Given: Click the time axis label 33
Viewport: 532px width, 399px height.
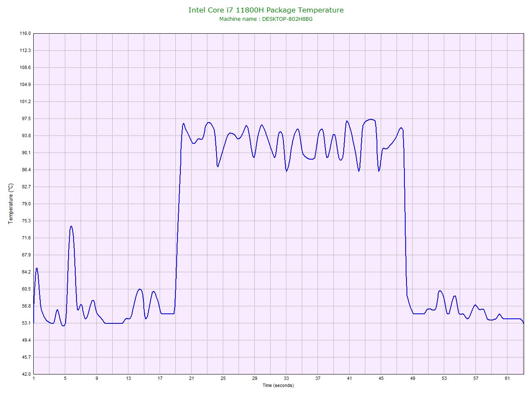Looking at the screenshot, I should (286, 378).
